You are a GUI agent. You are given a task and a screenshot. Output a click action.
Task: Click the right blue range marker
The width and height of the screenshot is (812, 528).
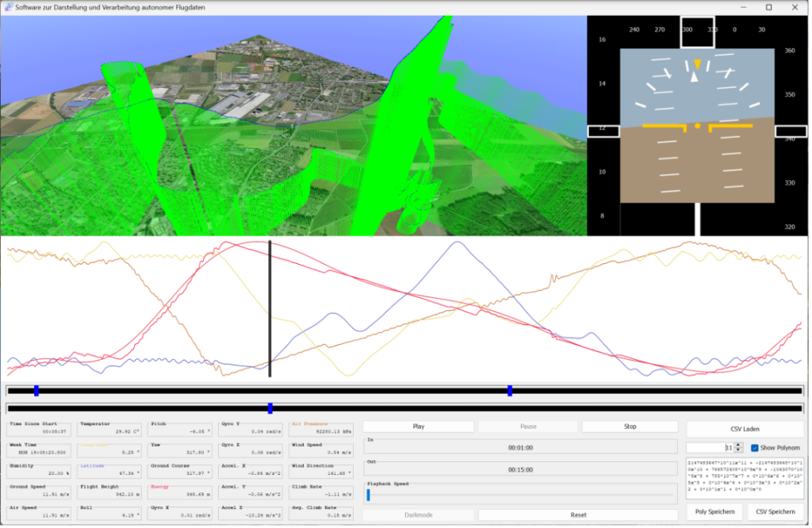[510, 390]
